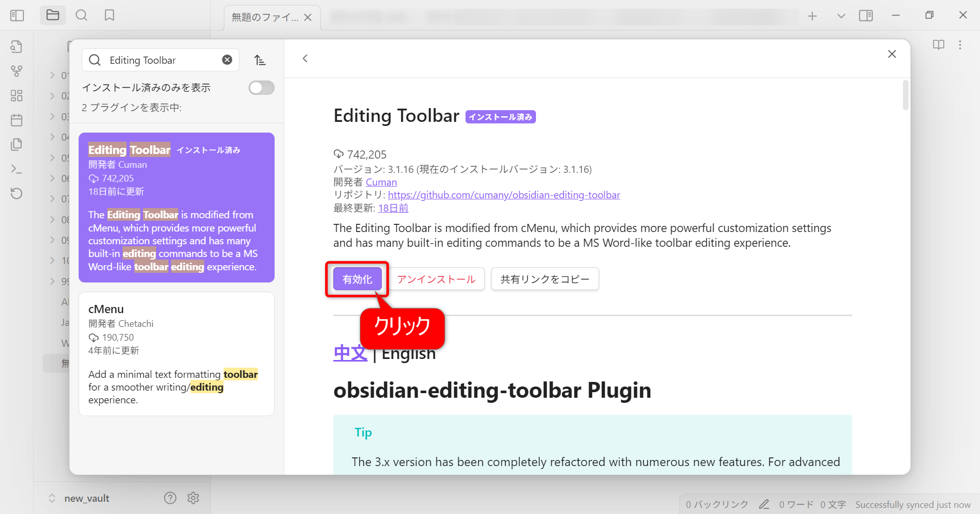
Task: Open daily note calendar icon
Action: pos(16,120)
